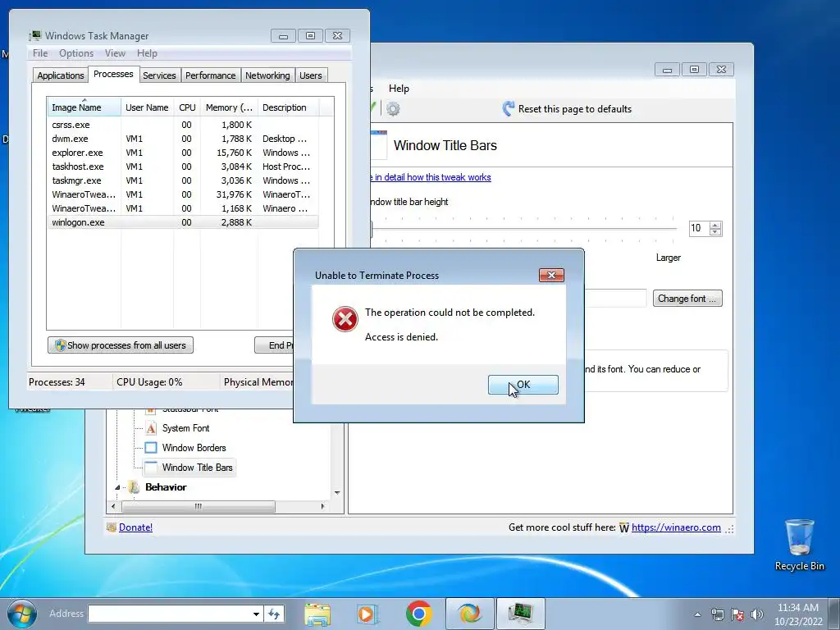Switch to the Performance tab
Viewport: 840px width, 630px height.
coord(210,75)
